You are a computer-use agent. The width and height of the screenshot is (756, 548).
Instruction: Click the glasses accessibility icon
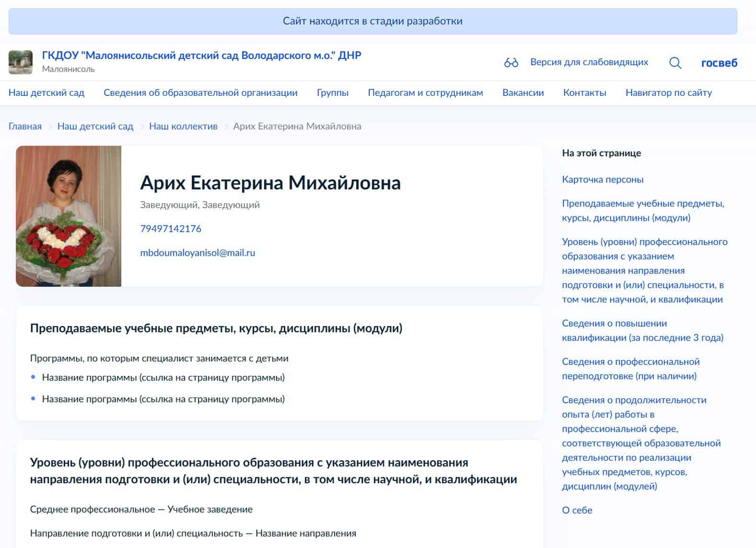[511, 62]
